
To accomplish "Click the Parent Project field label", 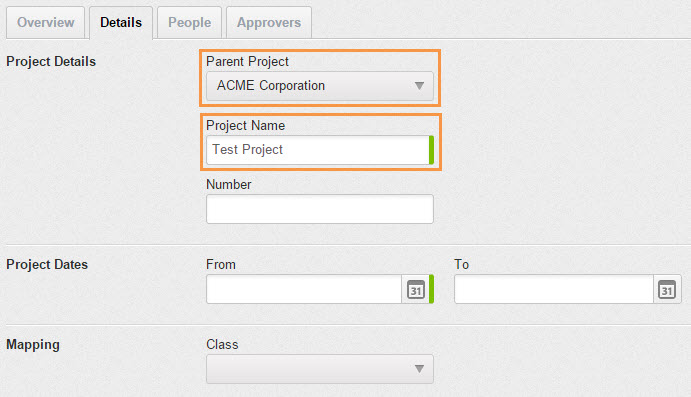I will click(x=247, y=61).
